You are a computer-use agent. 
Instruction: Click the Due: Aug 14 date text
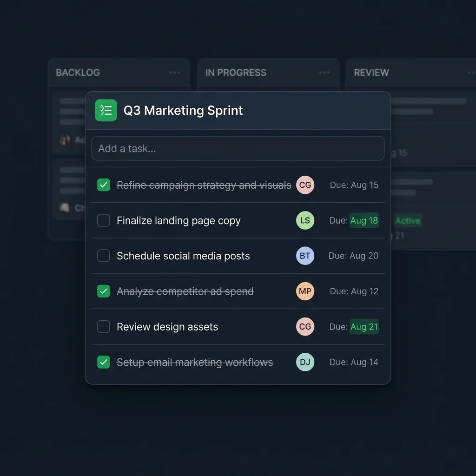tap(354, 362)
